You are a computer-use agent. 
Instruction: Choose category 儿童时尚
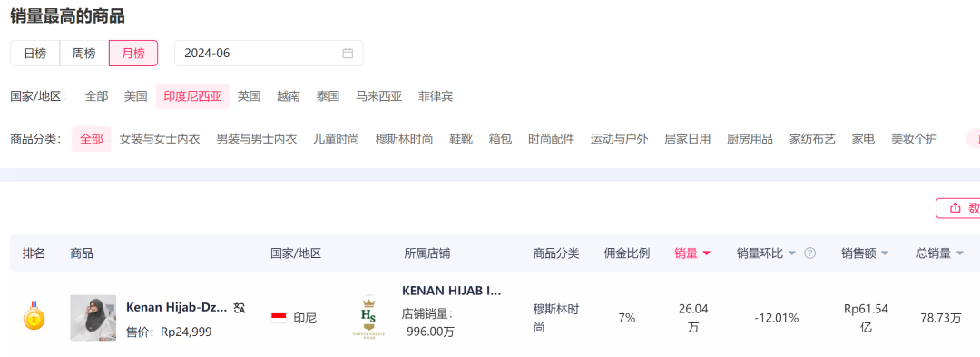[337, 139]
